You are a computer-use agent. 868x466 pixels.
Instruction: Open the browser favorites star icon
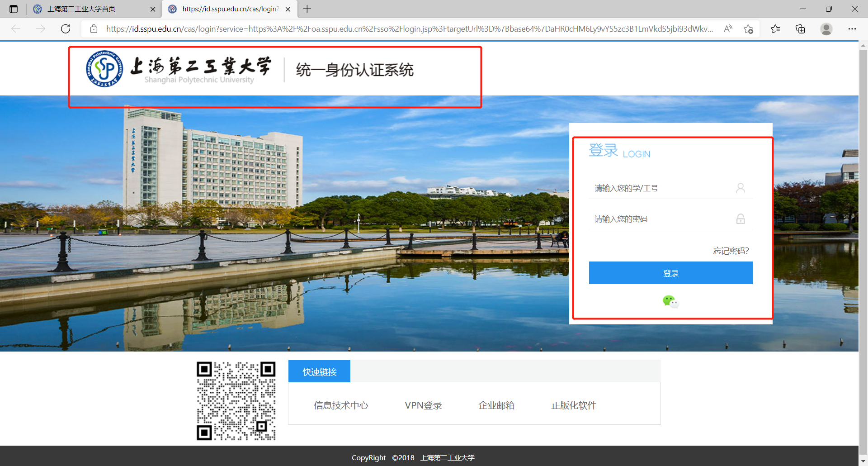[x=775, y=29]
